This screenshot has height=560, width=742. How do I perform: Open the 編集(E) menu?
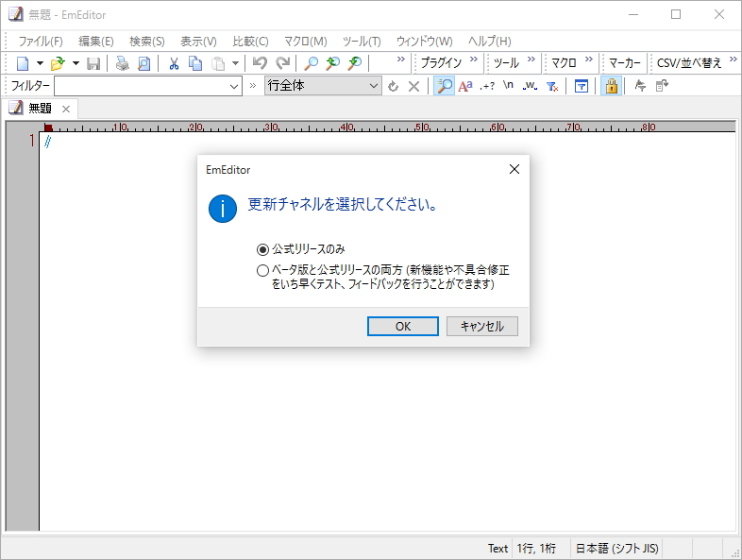point(96,42)
